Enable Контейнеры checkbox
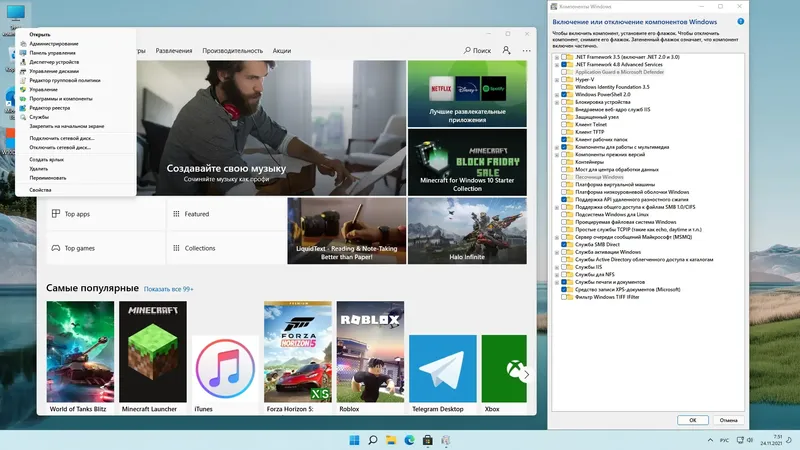Image resolution: width=800 pixels, height=450 pixels. pos(564,162)
